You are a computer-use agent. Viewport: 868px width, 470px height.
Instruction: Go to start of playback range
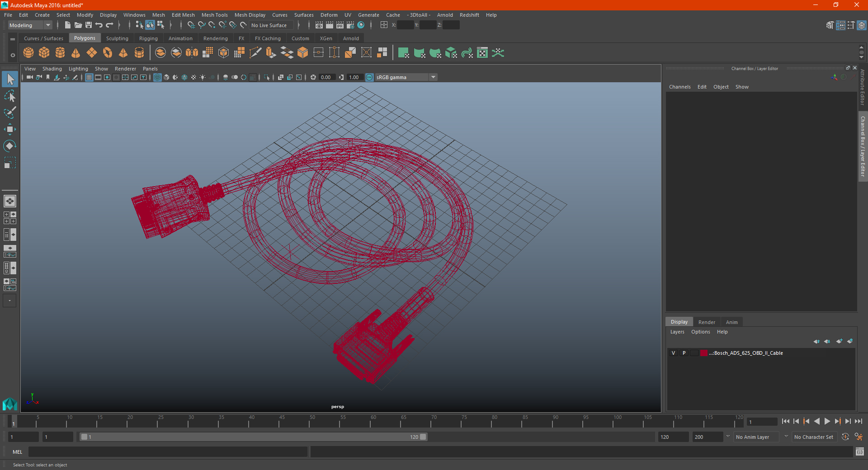coord(785,421)
